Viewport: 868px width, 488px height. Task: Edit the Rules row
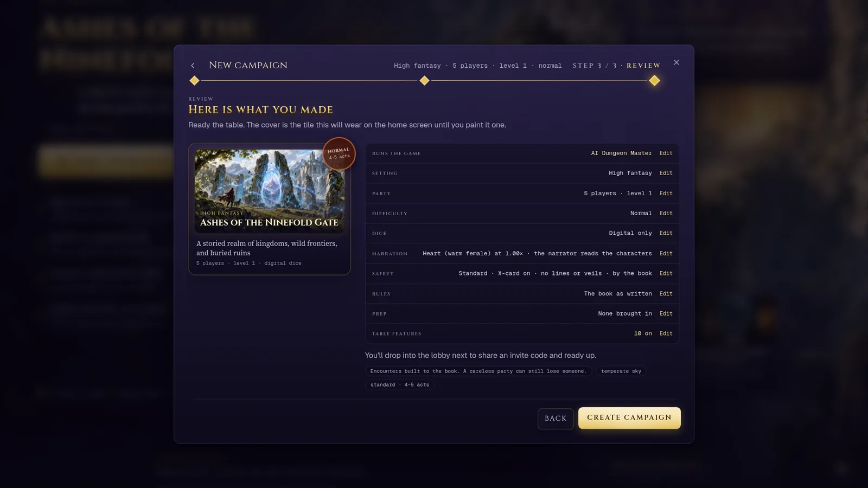pos(666,294)
